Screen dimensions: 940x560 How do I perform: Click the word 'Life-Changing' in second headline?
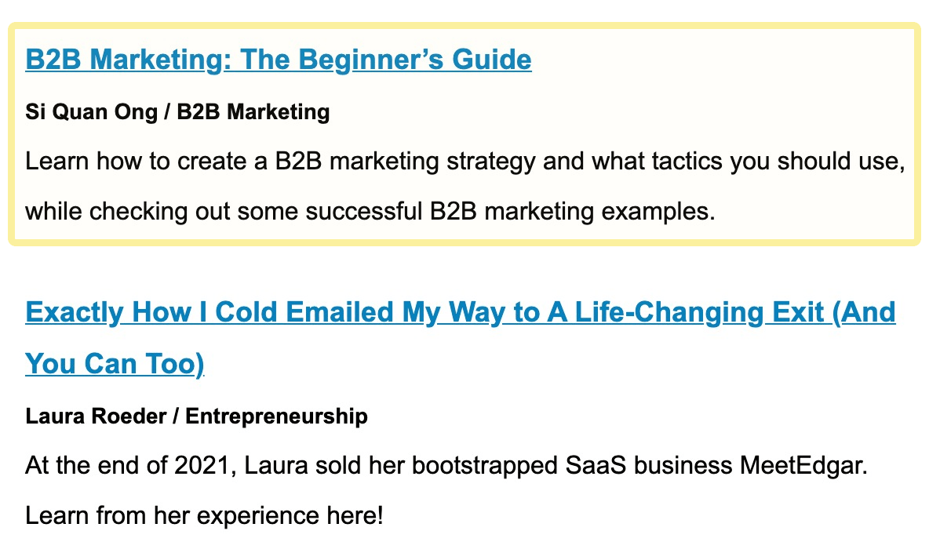pos(669,312)
